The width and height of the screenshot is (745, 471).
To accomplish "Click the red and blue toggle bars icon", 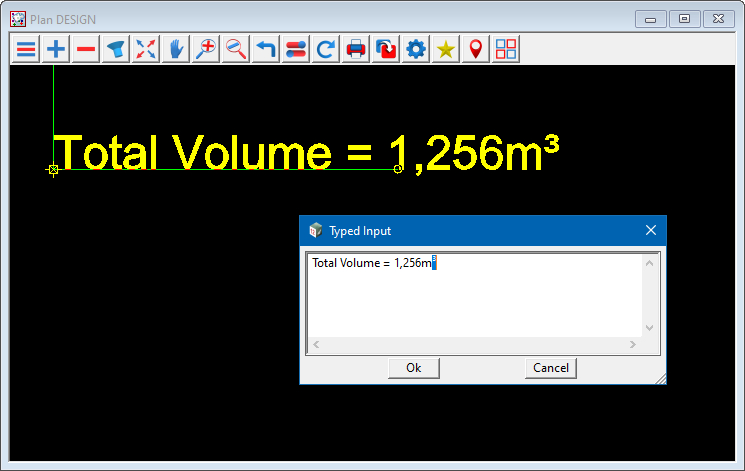I will (296, 49).
